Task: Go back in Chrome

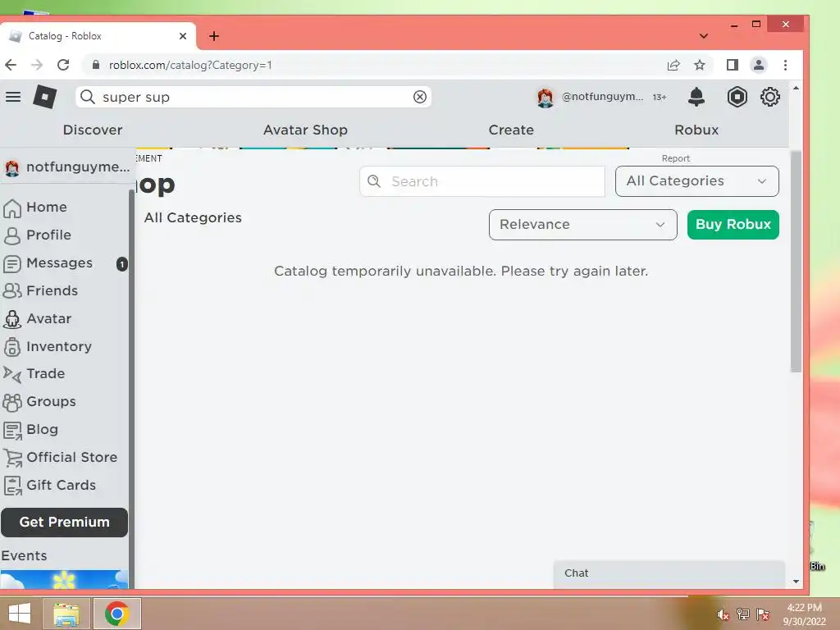Action: point(11,65)
